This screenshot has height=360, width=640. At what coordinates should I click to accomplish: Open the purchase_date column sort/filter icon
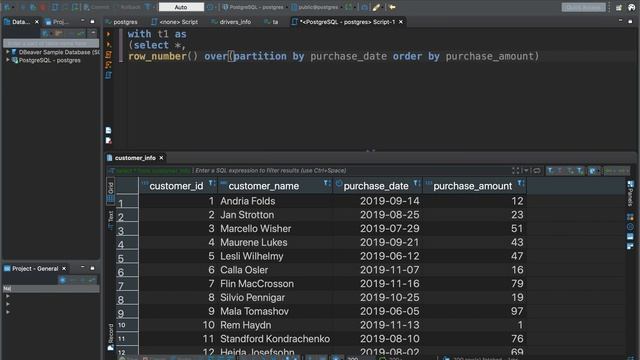pyautogui.click(x=417, y=184)
